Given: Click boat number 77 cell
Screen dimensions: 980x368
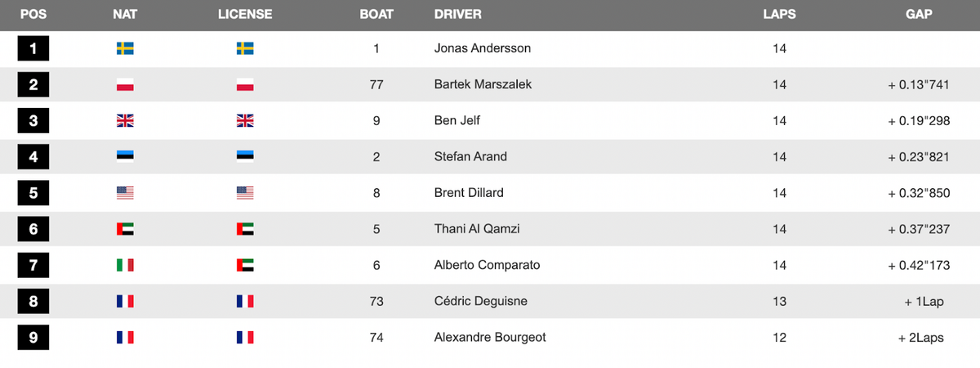Looking at the screenshot, I should click(376, 84).
